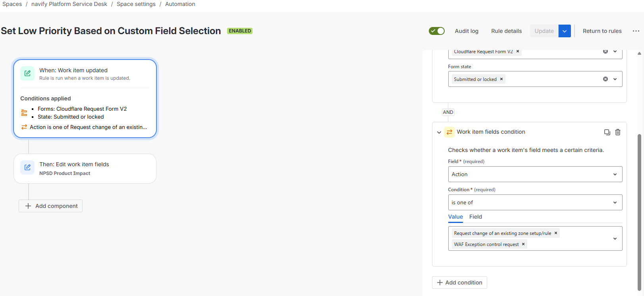This screenshot has height=296, width=644.
Task: Remove 'Request change of an existing zone setup/rule' value
Action: click(x=556, y=233)
